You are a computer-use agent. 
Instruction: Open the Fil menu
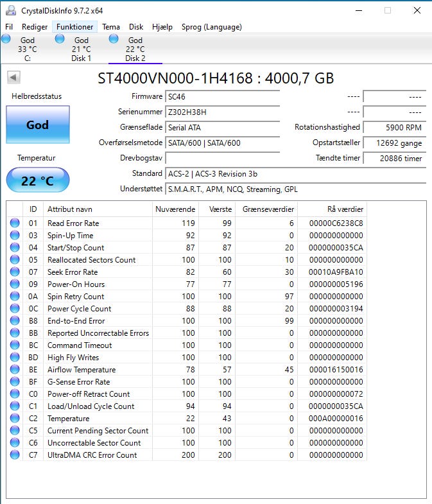pos(9,27)
